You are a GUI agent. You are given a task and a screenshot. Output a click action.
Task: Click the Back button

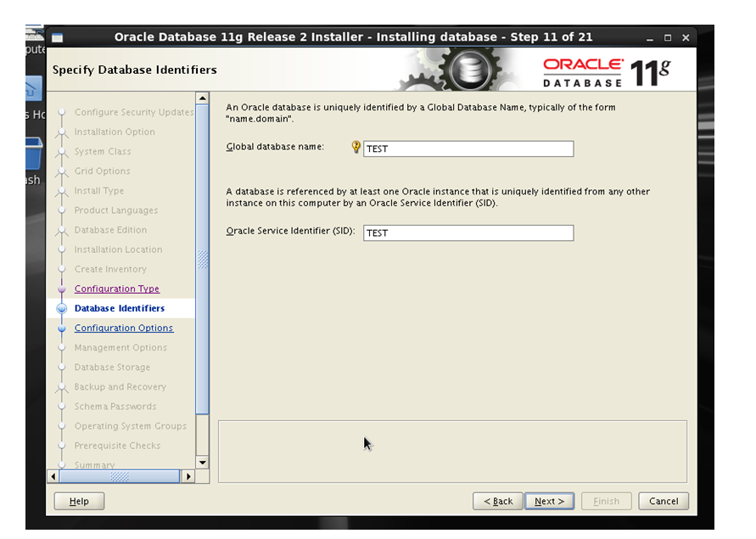click(498, 501)
